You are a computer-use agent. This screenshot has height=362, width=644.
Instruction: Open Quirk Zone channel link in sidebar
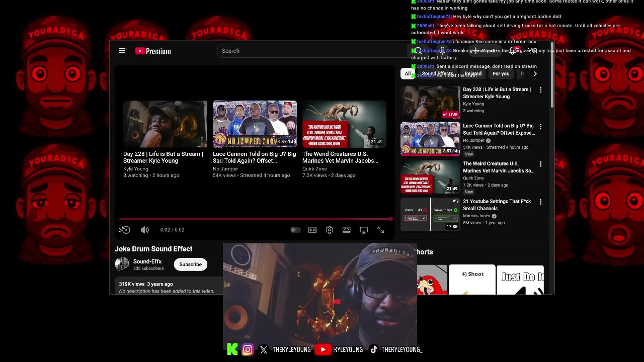click(473, 178)
